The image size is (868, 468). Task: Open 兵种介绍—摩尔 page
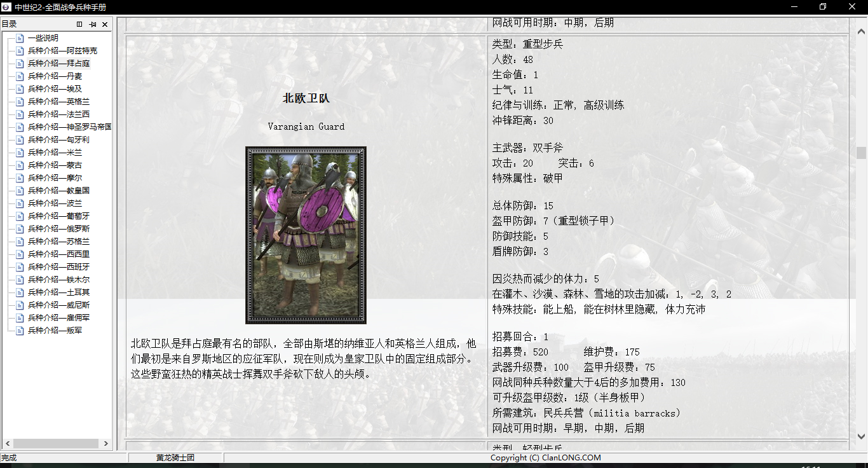55,178
